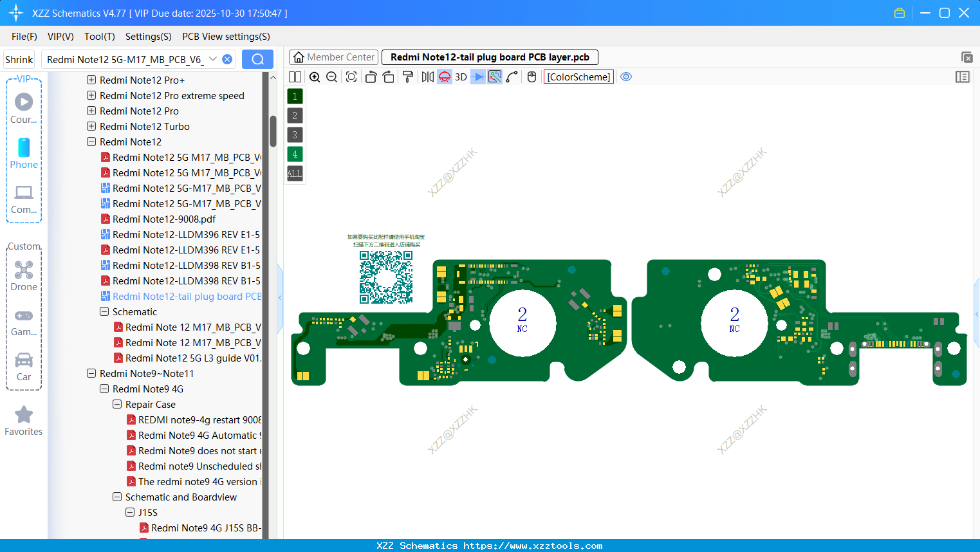Toggle the red lamp highlight tool
The width and height of the screenshot is (980, 552).
[444, 77]
